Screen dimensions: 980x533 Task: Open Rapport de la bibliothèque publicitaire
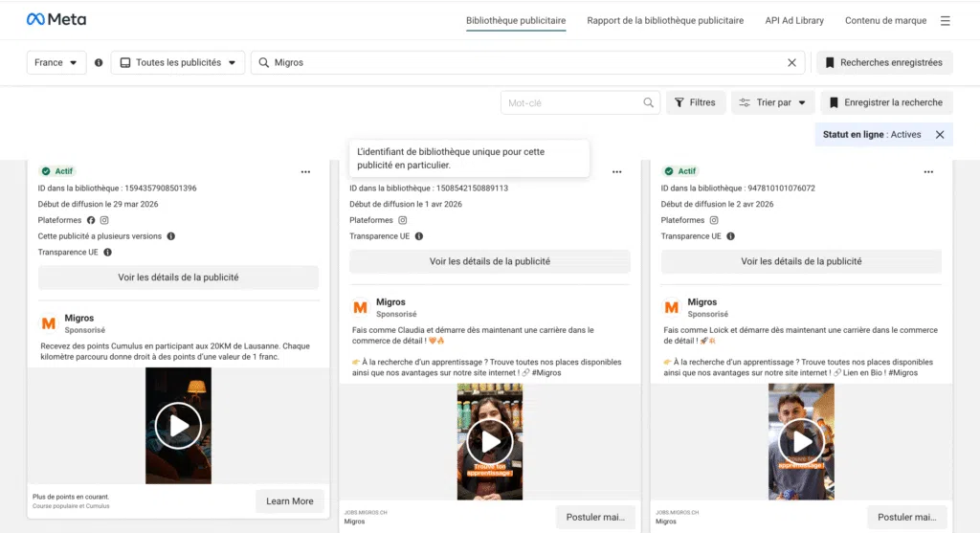click(x=665, y=21)
